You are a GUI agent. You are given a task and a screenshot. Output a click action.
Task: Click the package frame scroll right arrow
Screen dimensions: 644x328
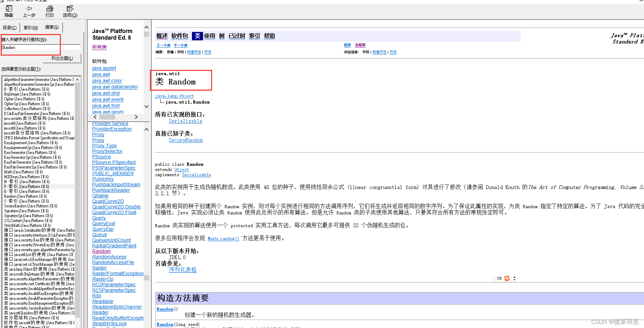coord(136,117)
